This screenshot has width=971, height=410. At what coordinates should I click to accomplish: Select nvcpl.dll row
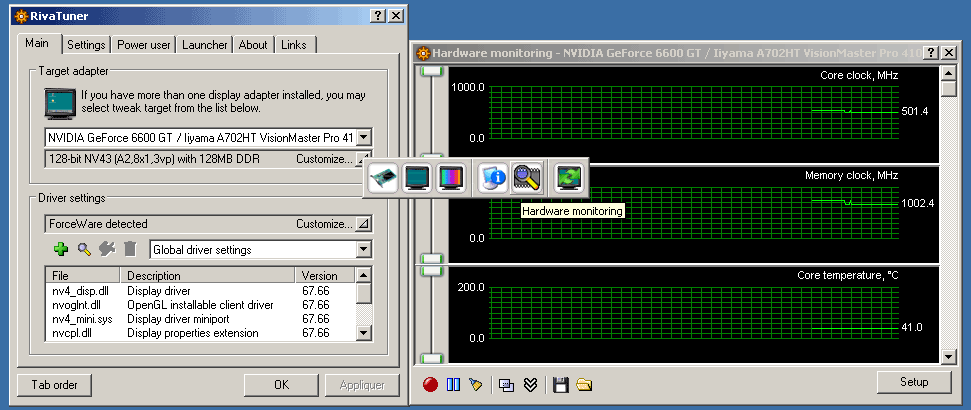coord(201,333)
